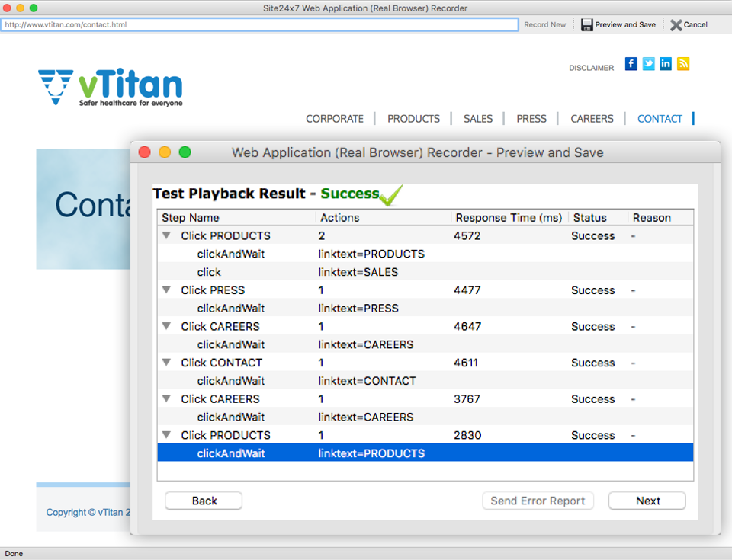
Task: Start a new recording with Record New
Action: [x=544, y=24]
